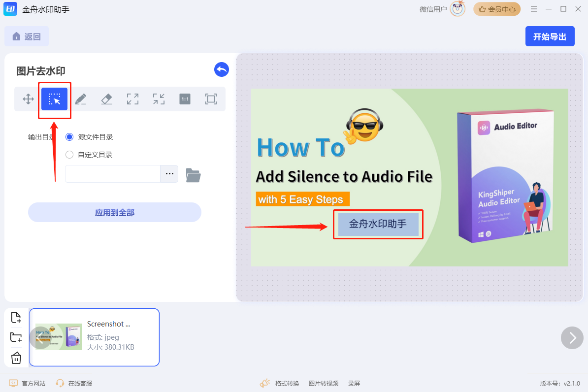Open 官方网站 link
588x392 pixels.
pyautogui.click(x=27, y=383)
